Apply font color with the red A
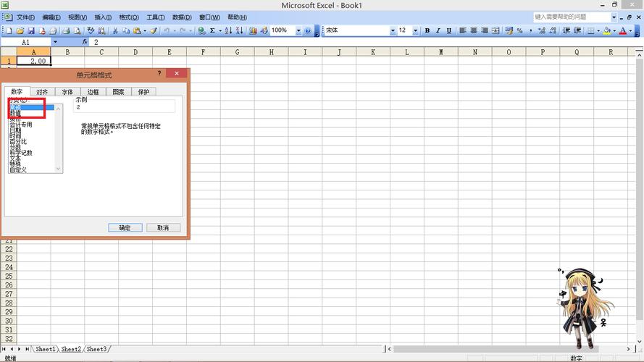This screenshot has height=362, width=644. 623,30
